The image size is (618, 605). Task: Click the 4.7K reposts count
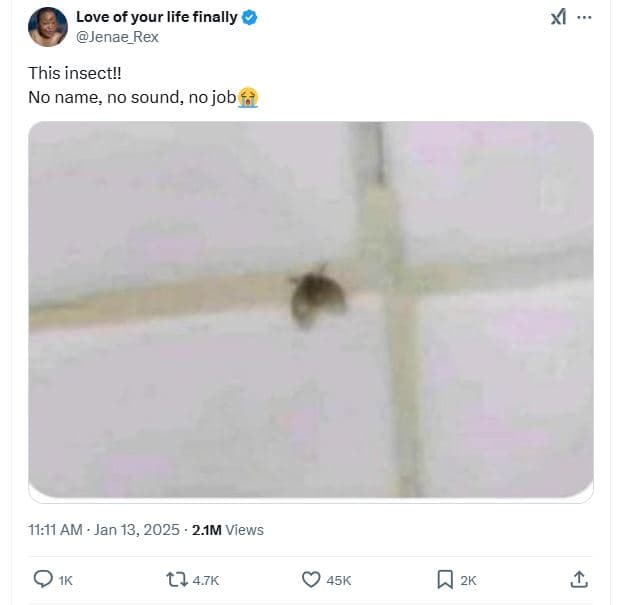(205, 580)
